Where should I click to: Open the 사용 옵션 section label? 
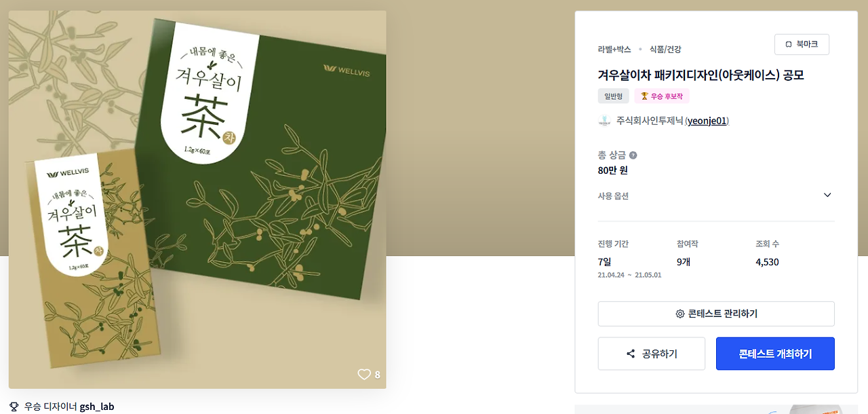(613, 196)
